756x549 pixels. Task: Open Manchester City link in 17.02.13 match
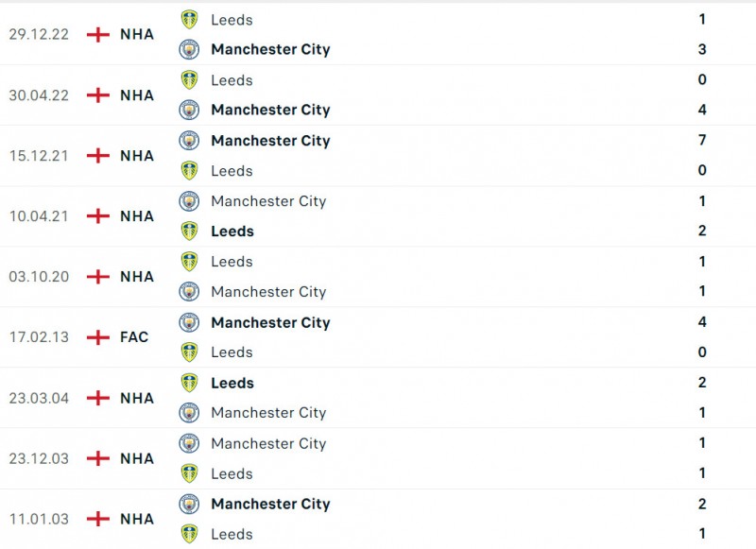click(x=270, y=322)
